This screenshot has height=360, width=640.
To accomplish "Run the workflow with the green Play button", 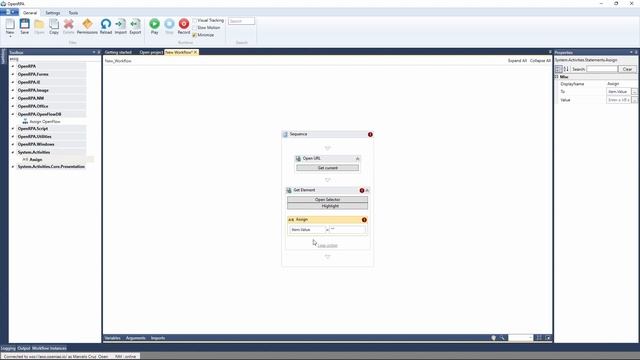I will coord(154,24).
